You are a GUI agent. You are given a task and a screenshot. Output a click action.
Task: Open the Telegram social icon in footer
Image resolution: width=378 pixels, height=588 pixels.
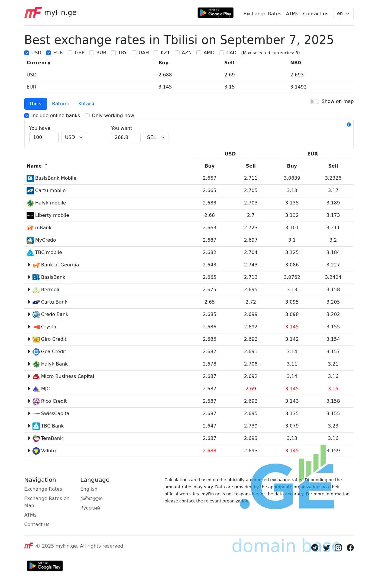(315, 548)
